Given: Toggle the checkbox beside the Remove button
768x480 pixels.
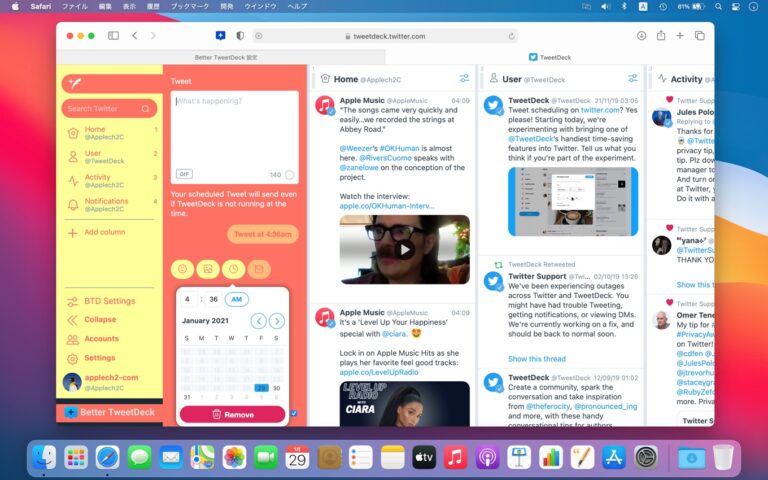Looking at the screenshot, I should point(294,413).
